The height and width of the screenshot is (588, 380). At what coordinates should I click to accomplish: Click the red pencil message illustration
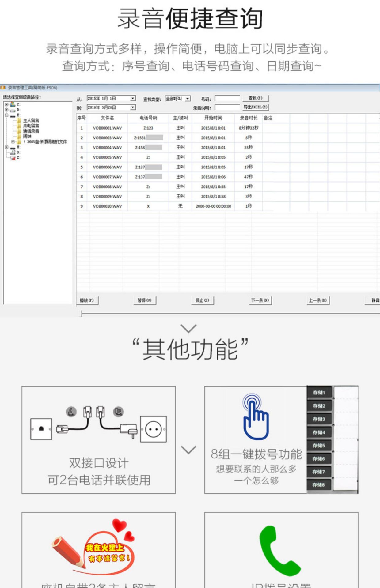tap(93, 547)
